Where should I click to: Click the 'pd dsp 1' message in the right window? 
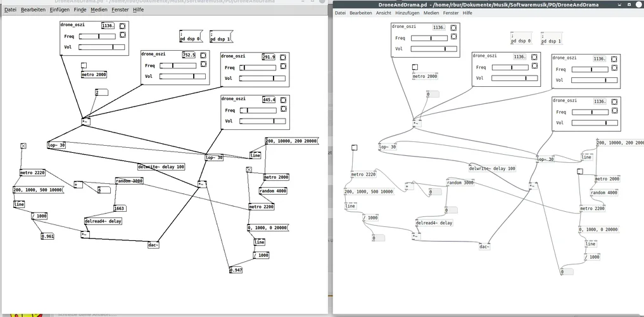point(552,39)
